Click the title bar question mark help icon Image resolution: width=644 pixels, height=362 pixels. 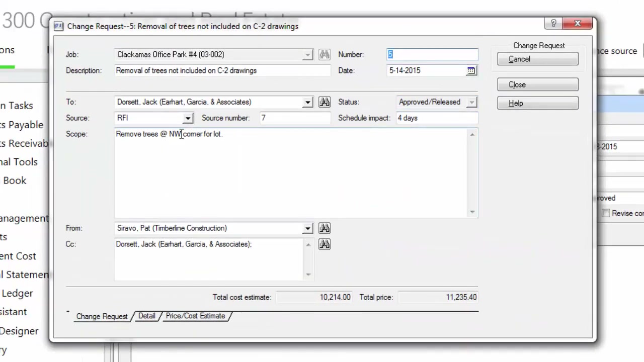tap(553, 24)
